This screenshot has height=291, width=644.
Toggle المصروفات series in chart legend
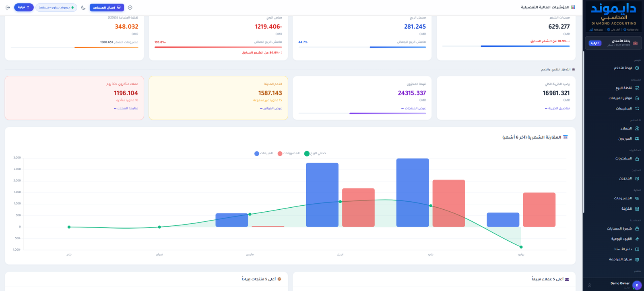point(289,153)
